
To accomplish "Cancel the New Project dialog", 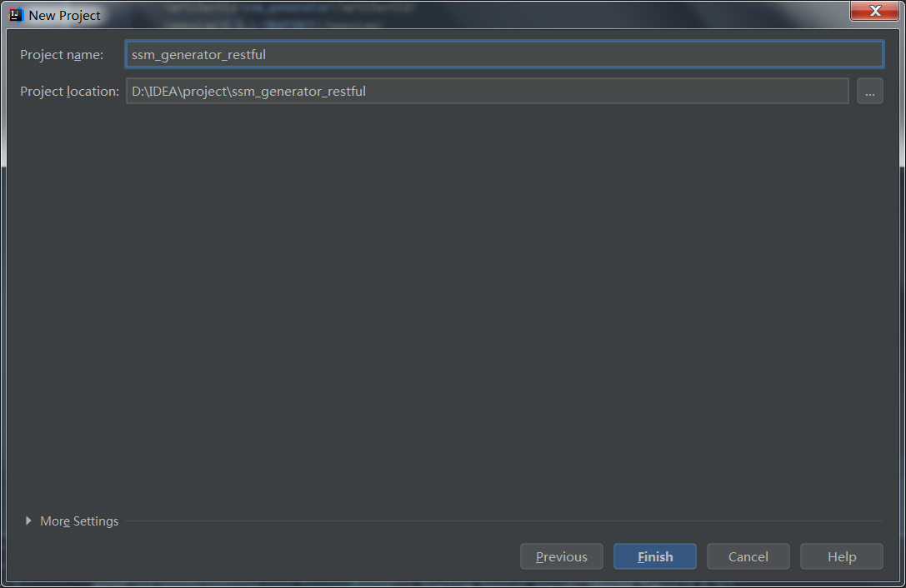I will (748, 556).
